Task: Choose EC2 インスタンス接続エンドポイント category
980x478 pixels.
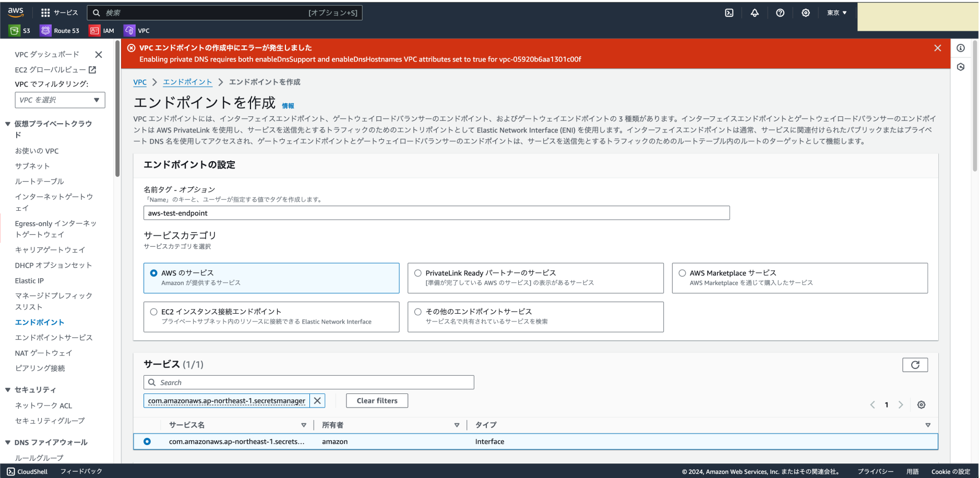Action: [x=153, y=312]
